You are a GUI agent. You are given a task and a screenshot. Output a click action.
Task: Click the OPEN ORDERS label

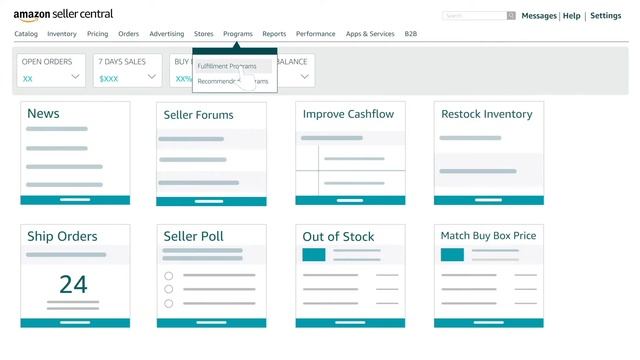click(47, 62)
